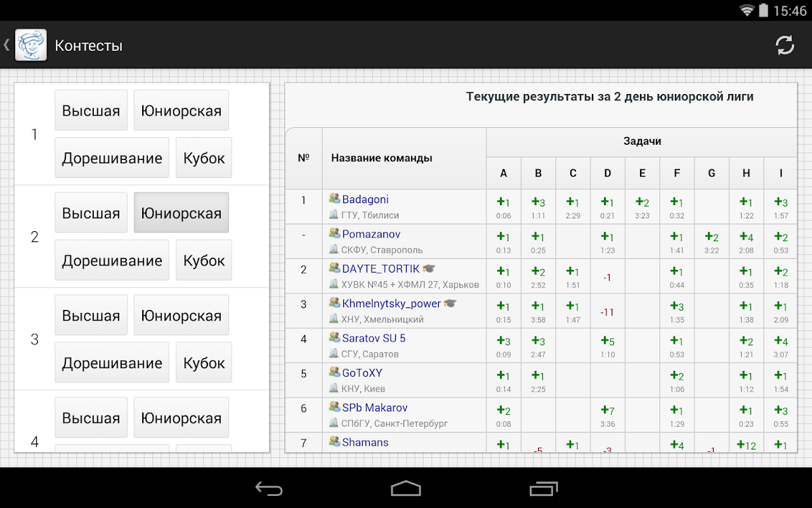Tap the app logo icon beside Контесты
812x508 pixels.
tap(30, 45)
